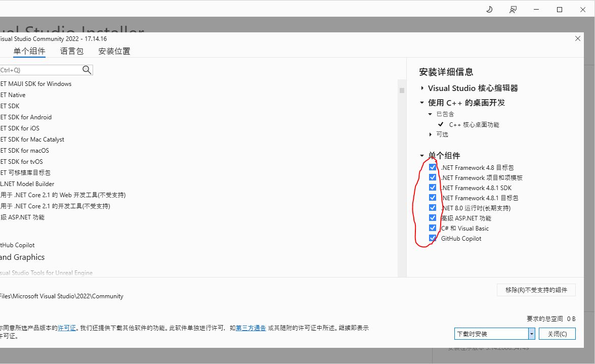
Task: Collapse 使用 C++ 的桌面开发 section
Action: tap(422, 103)
